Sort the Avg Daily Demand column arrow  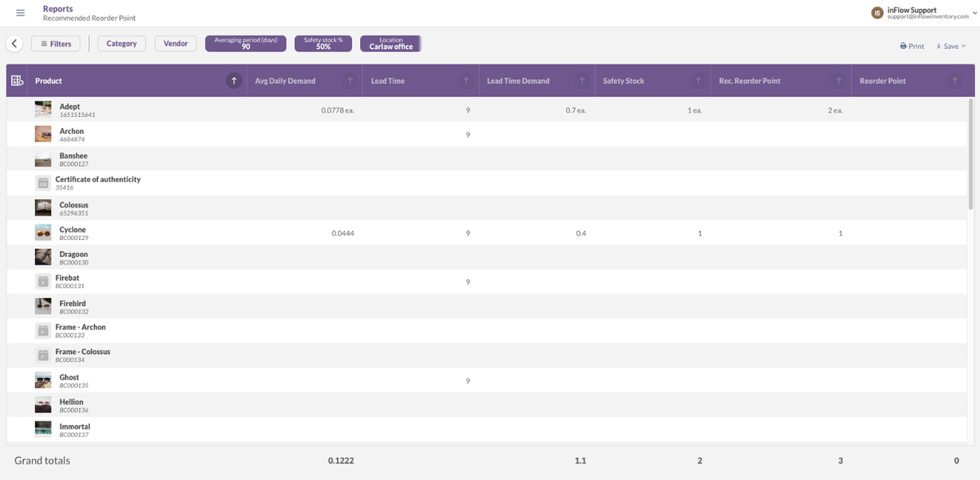tap(350, 81)
